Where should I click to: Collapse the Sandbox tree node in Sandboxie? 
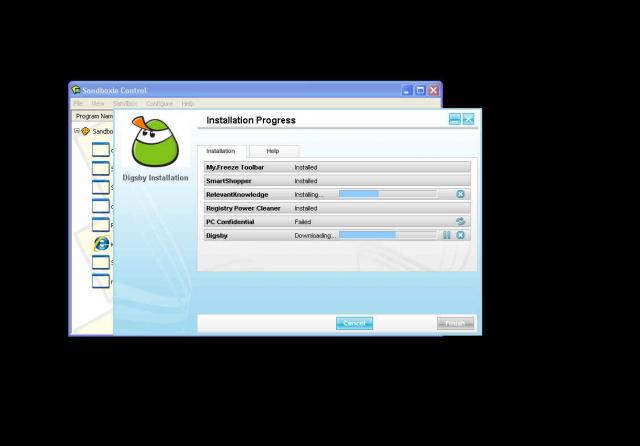[77, 131]
